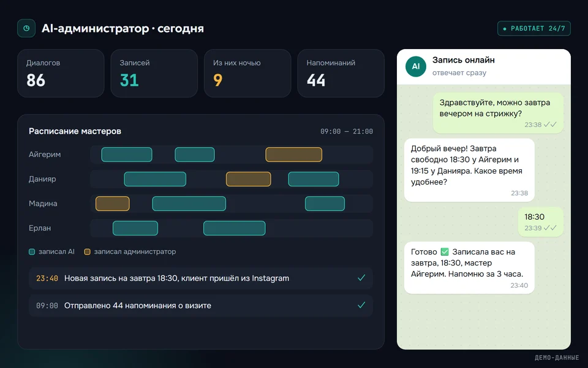Click the Добрый вечер! reply bubble
This screenshot has height=368, width=588.
point(469,170)
